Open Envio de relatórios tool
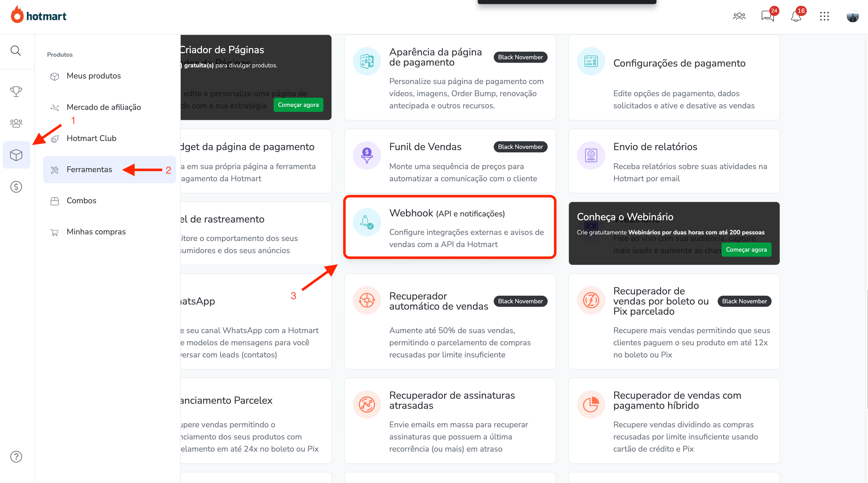 pyautogui.click(x=674, y=161)
